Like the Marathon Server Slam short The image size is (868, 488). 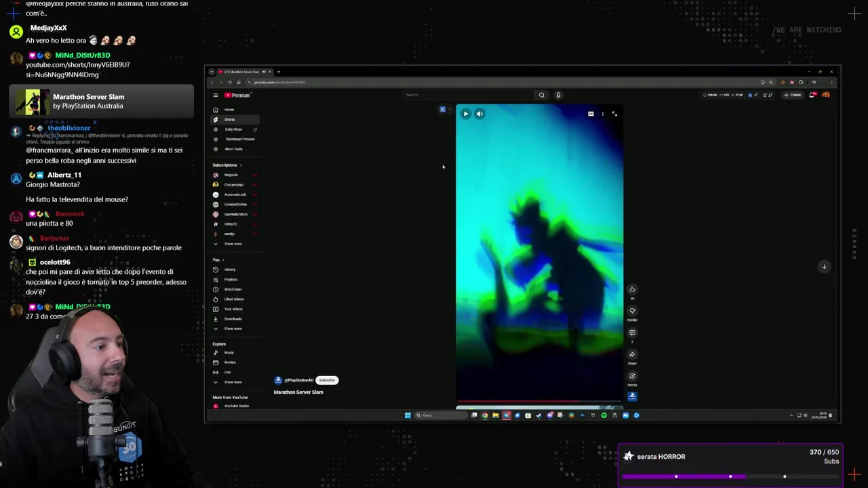pyautogui.click(x=632, y=289)
